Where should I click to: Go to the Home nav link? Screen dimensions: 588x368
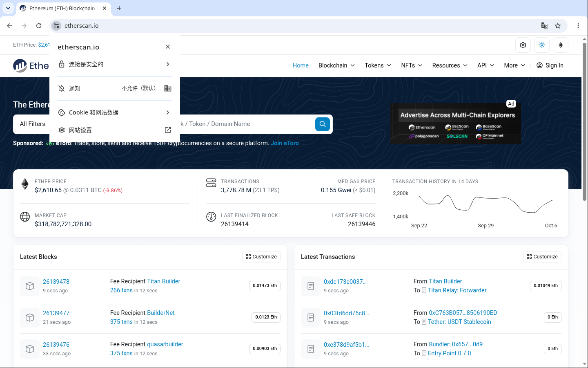[301, 65]
